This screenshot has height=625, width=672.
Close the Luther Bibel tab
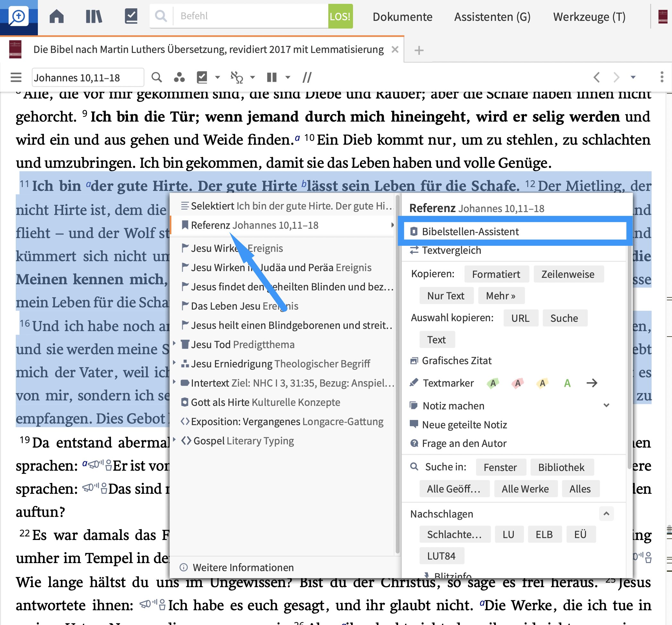[x=394, y=49]
